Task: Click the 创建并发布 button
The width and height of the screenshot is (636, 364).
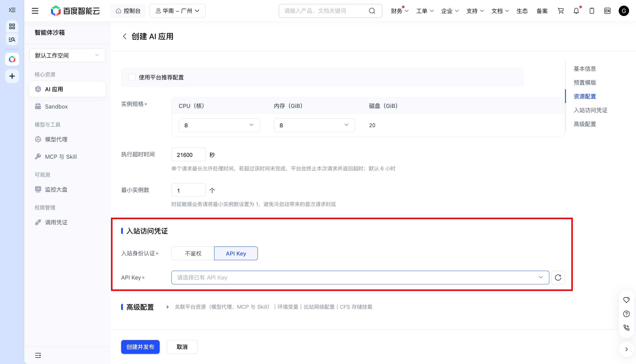Action: 140,347
